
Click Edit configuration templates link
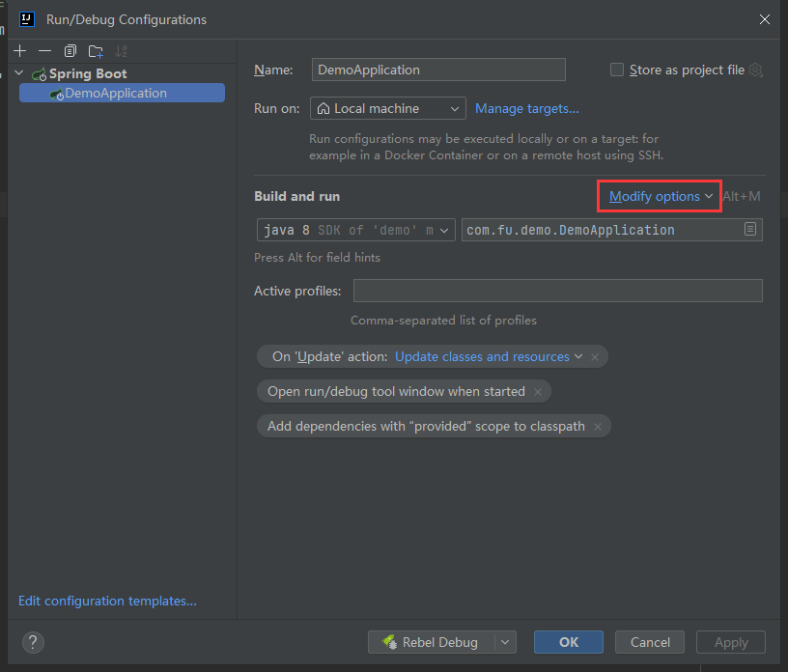(106, 601)
